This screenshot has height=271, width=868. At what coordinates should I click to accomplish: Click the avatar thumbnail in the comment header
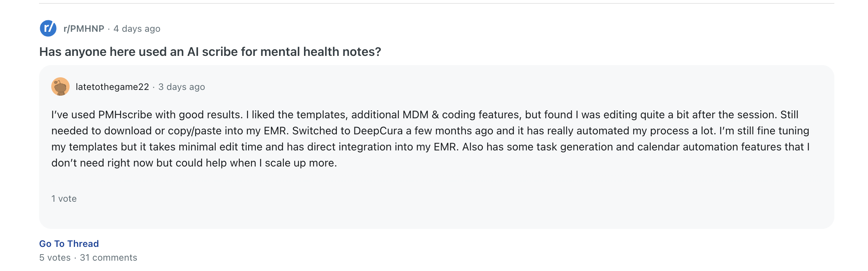[x=60, y=87]
